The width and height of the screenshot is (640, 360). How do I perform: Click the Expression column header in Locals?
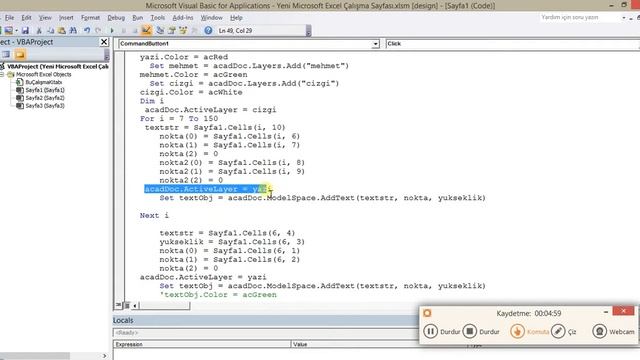tap(202, 344)
